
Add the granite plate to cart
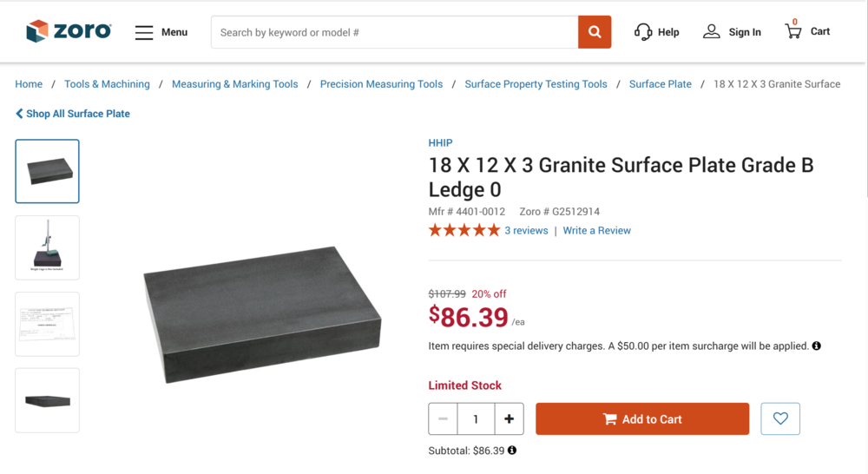coord(642,419)
